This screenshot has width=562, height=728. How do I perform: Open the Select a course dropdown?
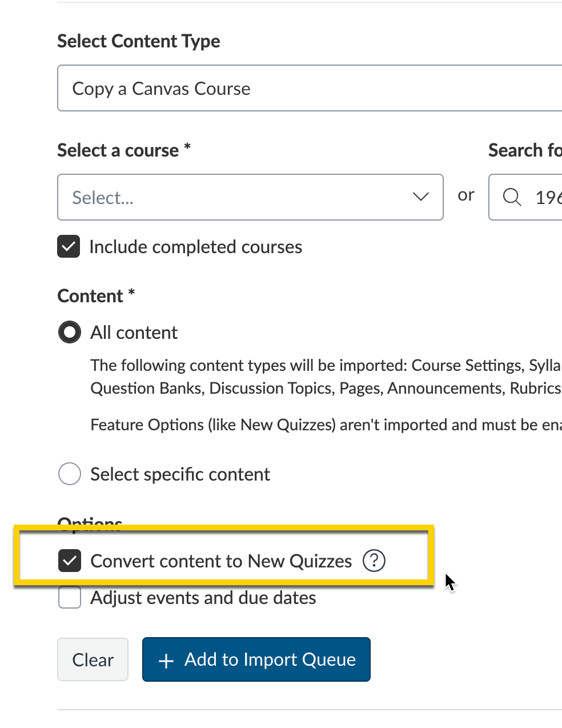click(250, 197)
